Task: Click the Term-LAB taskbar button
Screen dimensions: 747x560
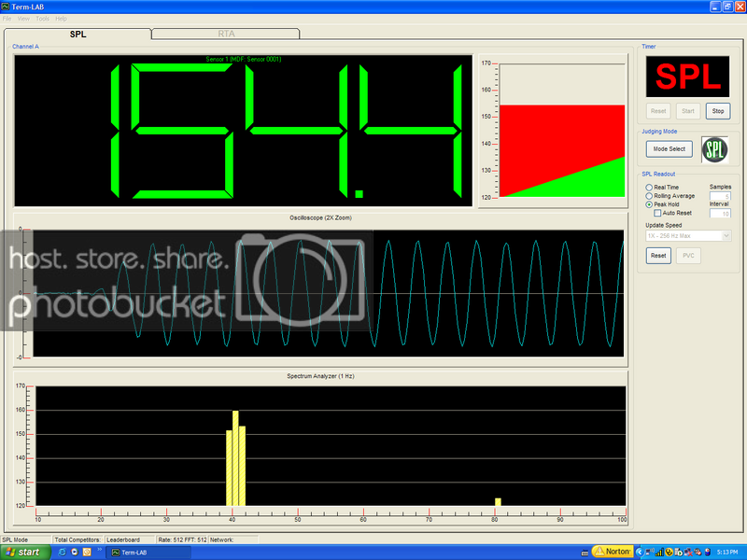Action: pos(149,553)
